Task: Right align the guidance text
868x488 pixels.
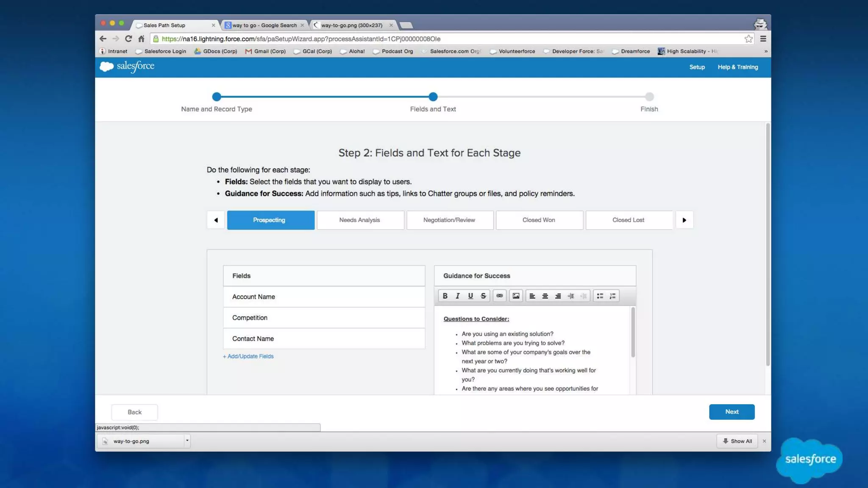Action: (x=558, y=296)
